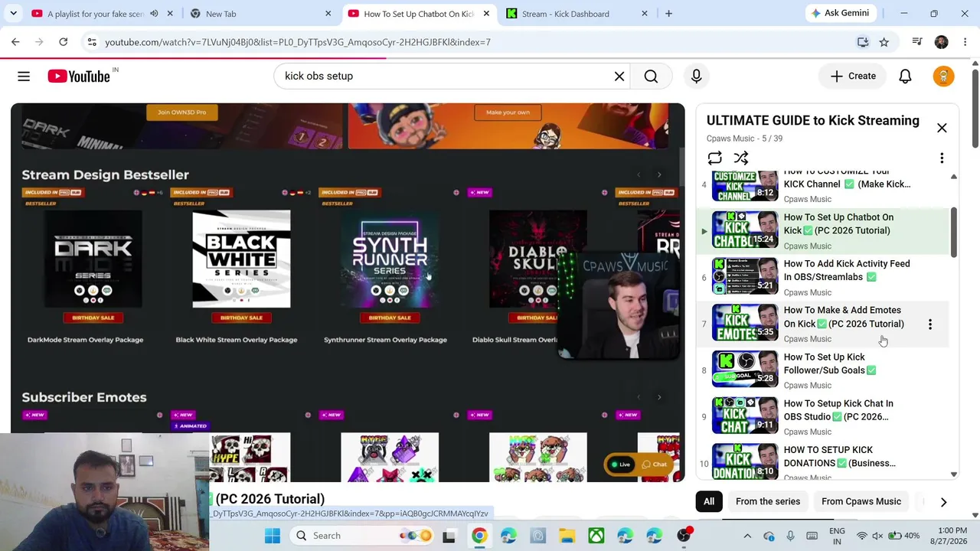Image resolution: width=980 pixels, height=551 pixels.
Task: Open File Explorer from the taskbar
Action: coord(567,536)
